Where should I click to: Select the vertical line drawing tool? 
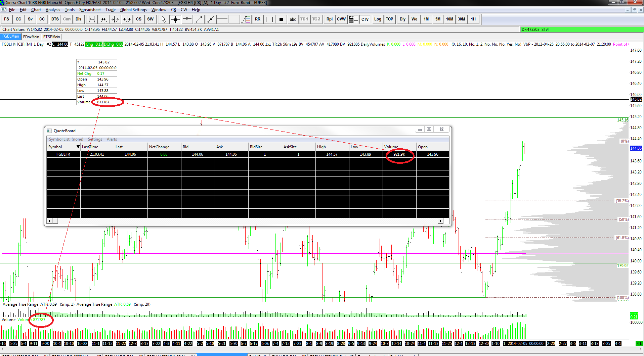tap(234, 19)
